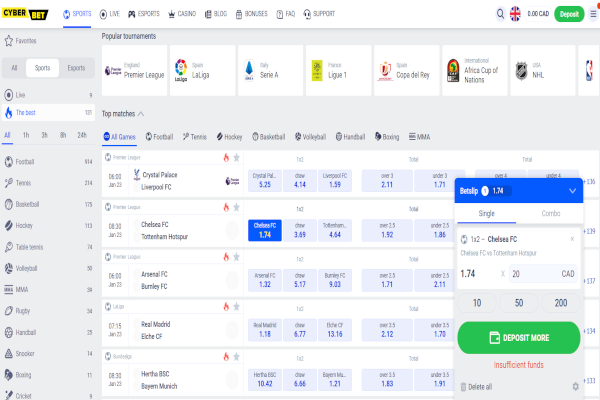The width and height of the screenshot is (600, 400).
Task: Expand +133 markets for Hertha BSC match
Action: (590, 381)
